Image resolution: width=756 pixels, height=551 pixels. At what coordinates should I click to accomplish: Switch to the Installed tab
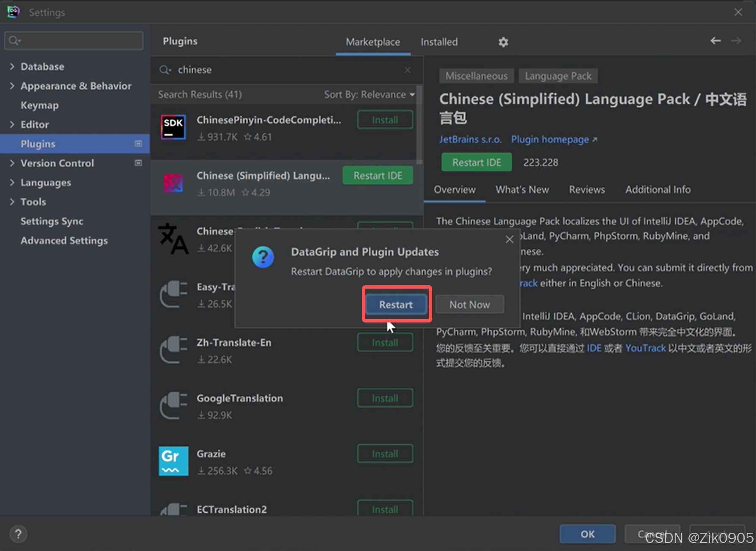439,42
